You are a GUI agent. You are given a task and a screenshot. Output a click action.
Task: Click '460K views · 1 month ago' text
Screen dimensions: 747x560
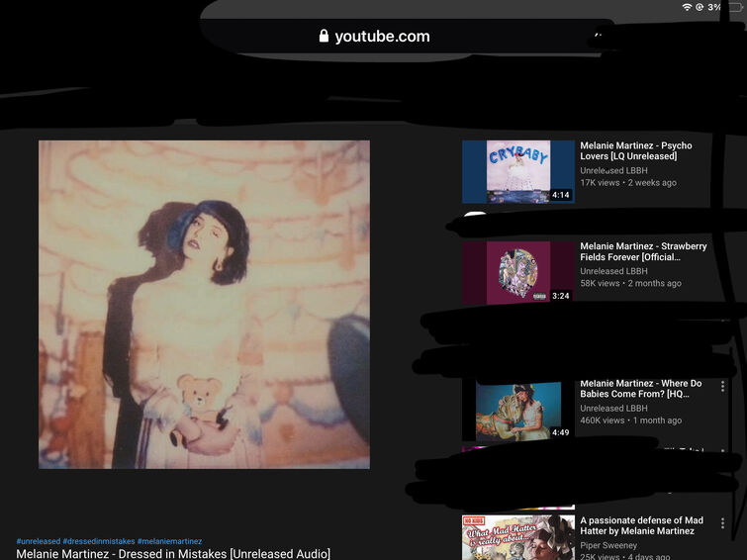click(x=631, y=420)
